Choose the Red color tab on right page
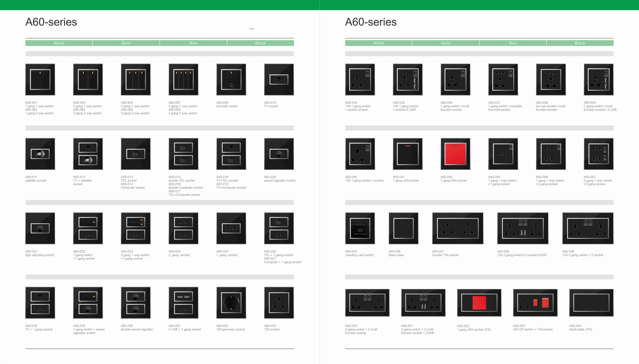The height and width of the screenshot is (364, 639). tap(513, 43)
